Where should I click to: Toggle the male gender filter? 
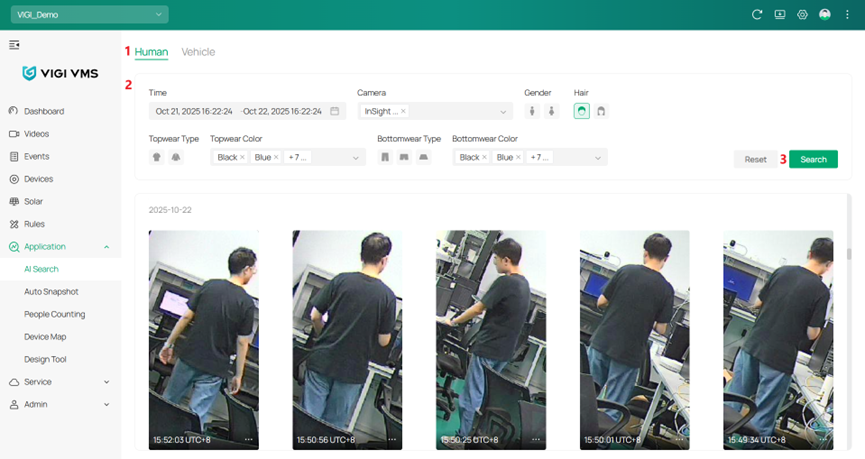click(532, 111)
